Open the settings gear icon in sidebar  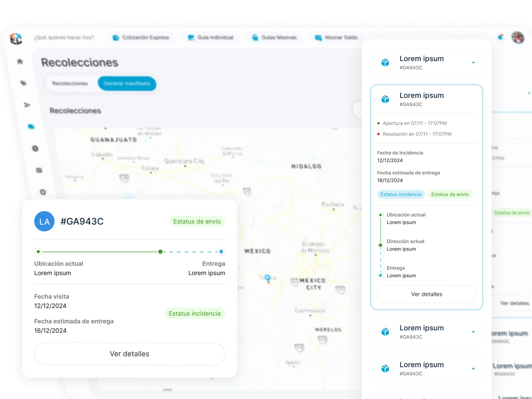[43, 192]
